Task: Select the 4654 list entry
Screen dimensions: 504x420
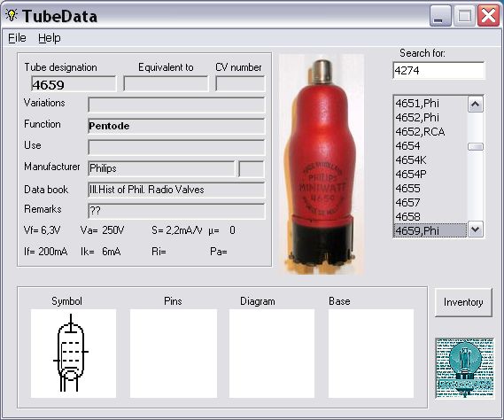Action: [x=430, y=145]
